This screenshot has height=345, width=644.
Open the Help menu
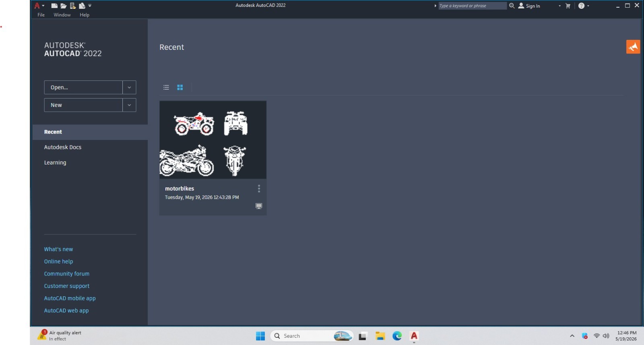(85, 15)
